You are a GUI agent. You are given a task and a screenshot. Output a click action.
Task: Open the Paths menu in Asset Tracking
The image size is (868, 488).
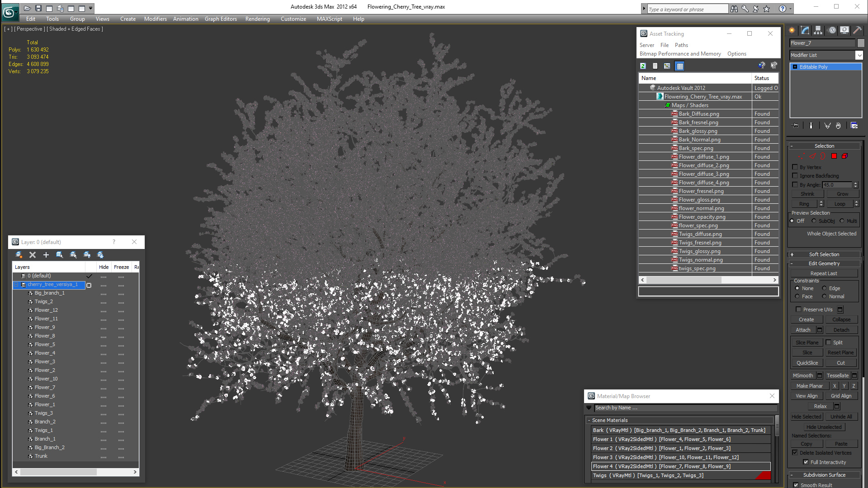[x=681, y=45]
